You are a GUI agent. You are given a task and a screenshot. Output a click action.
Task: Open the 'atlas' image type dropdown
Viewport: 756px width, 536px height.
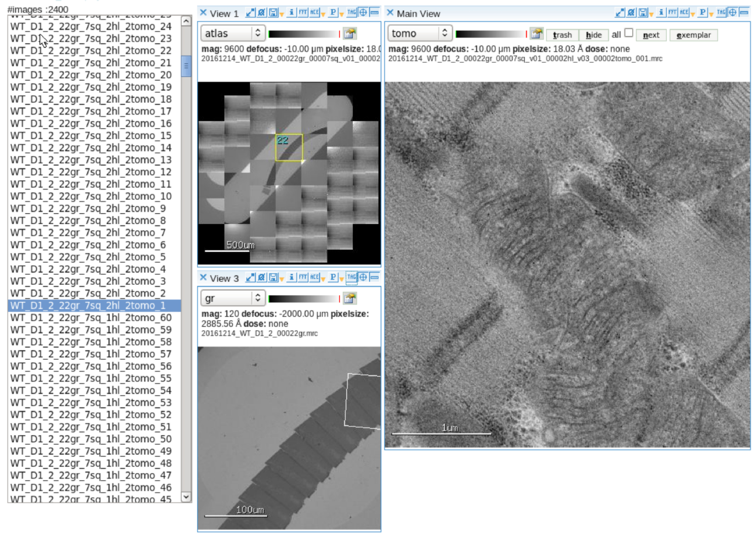coord(233,33)
